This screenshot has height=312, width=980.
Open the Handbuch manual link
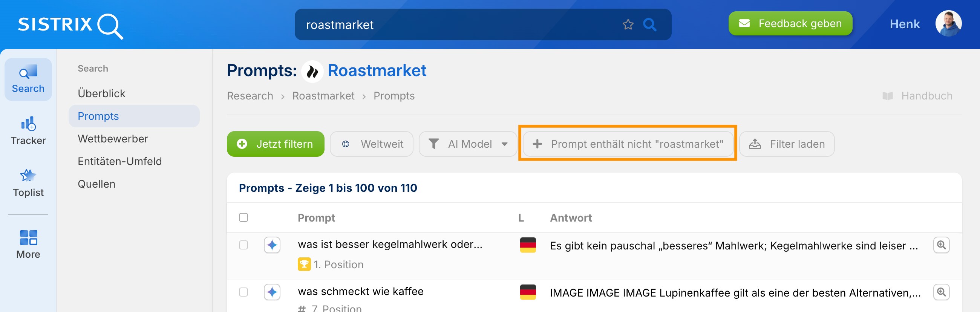917,96
